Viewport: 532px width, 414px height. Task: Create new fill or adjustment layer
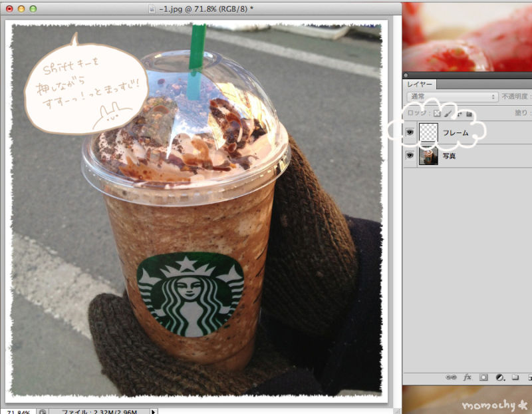[x=500, y=377]
